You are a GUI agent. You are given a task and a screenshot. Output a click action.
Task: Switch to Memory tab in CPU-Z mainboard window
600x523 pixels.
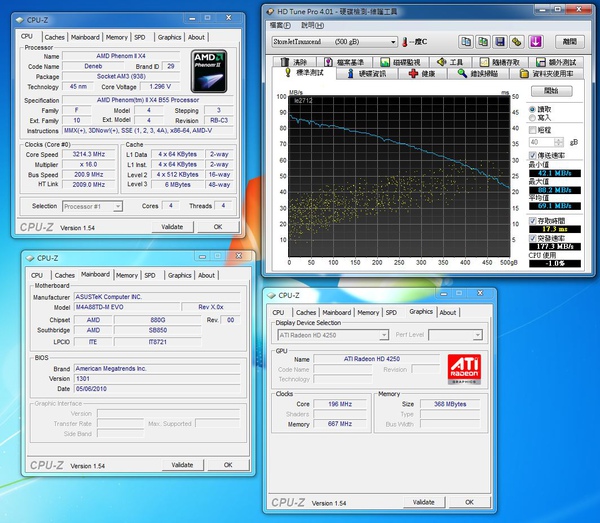(x=127, y=275)
